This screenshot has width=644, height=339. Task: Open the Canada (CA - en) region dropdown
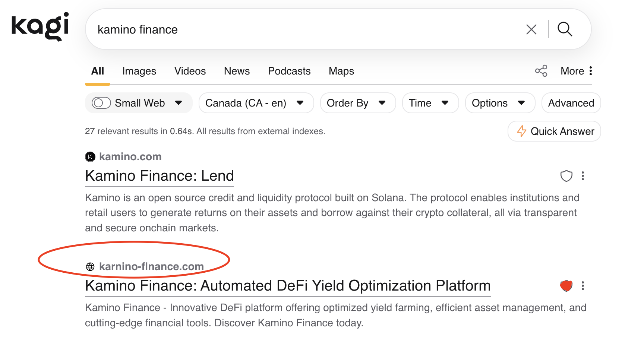pyautogui.click(x=256, y=103)
